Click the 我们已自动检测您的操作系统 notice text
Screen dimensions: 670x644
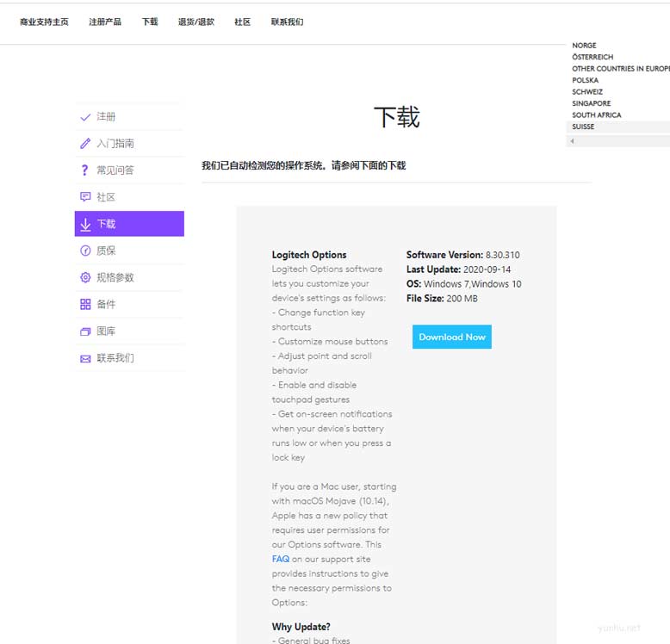coord(304,165)
